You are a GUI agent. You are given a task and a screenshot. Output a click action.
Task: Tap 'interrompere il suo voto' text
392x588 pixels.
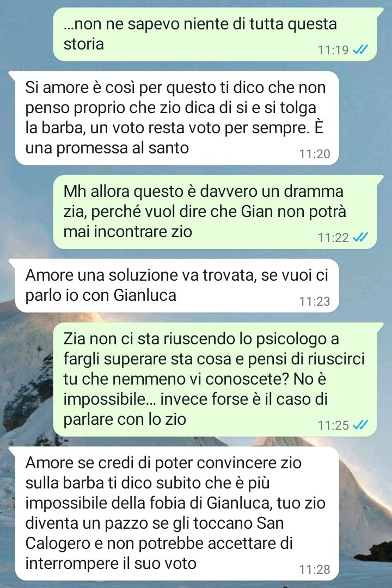pyautogui.click(x=111, y=563)
